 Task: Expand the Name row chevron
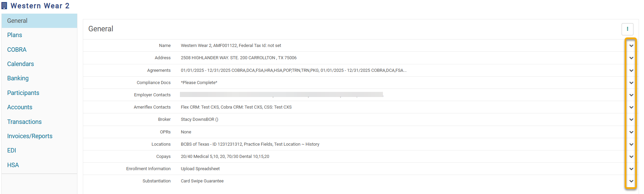pos(631,46)
